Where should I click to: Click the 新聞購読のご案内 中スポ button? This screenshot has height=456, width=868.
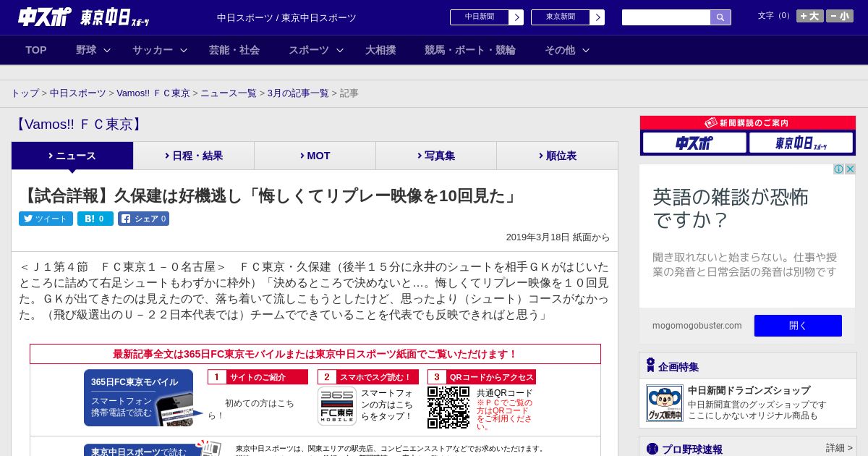click(694, 143)
